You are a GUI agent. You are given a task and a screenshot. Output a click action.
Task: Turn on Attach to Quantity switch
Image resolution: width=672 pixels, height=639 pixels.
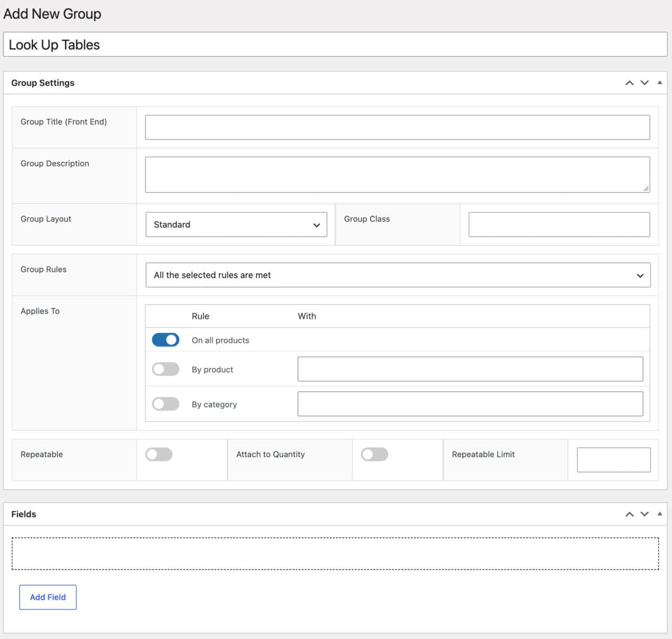pyautogui.click(x=374, y=454)
